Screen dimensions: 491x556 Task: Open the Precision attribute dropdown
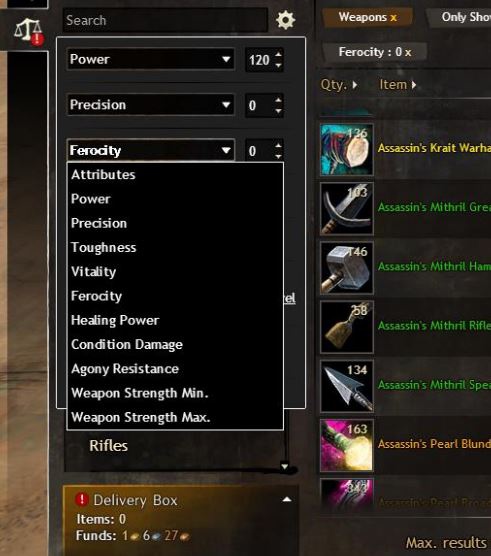pos(150,105)
